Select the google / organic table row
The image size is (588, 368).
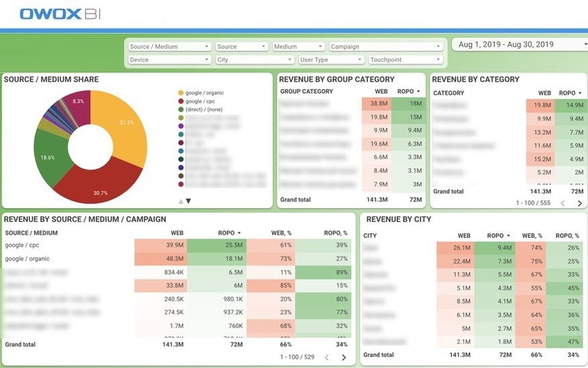point(177,259)
